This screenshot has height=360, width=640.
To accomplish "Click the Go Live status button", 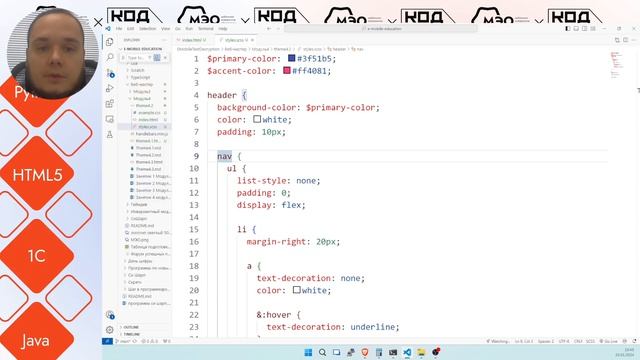I will click(x=608, y=341).
